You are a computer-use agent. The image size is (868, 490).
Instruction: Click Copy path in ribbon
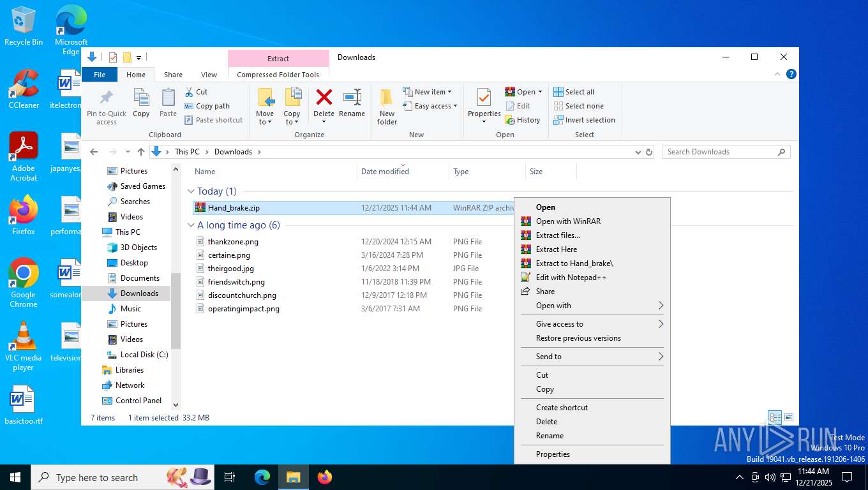tap(207, 106)
